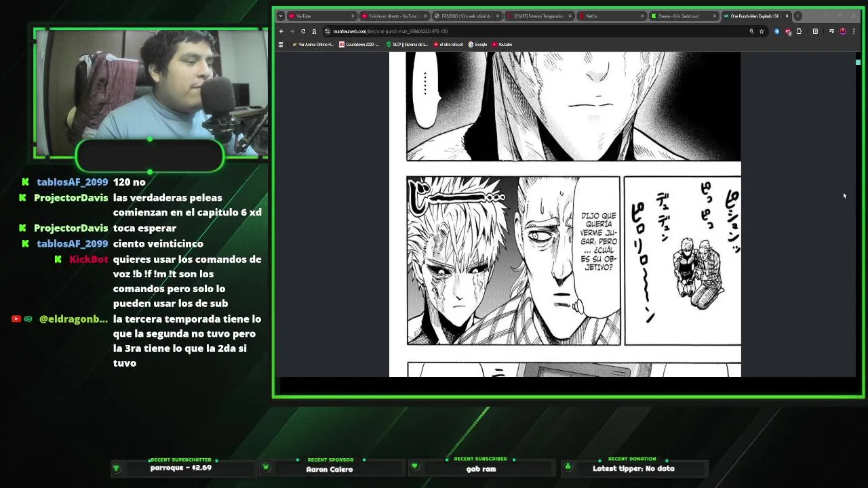868x488 pixels.
Task: Go forward using the browser forward arrow
Action: pyautogui.click(x=292, y=31)
